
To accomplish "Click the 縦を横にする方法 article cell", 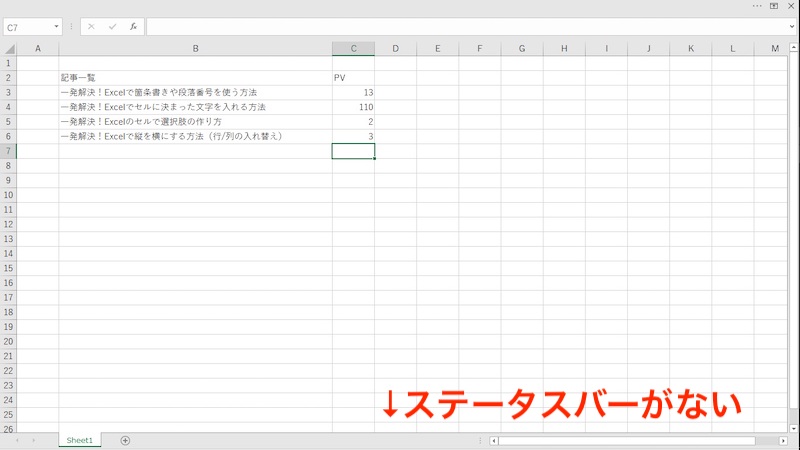I will [195, 136].
